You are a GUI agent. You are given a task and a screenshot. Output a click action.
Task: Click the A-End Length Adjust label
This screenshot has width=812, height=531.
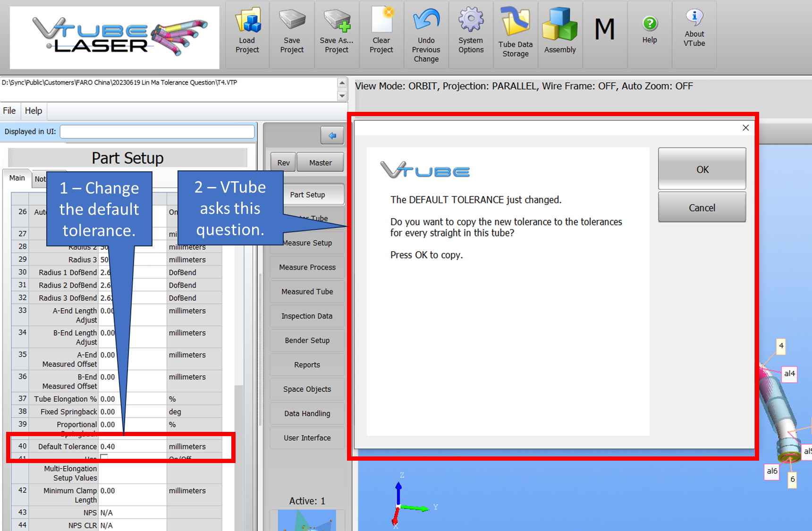click(75, 315)
